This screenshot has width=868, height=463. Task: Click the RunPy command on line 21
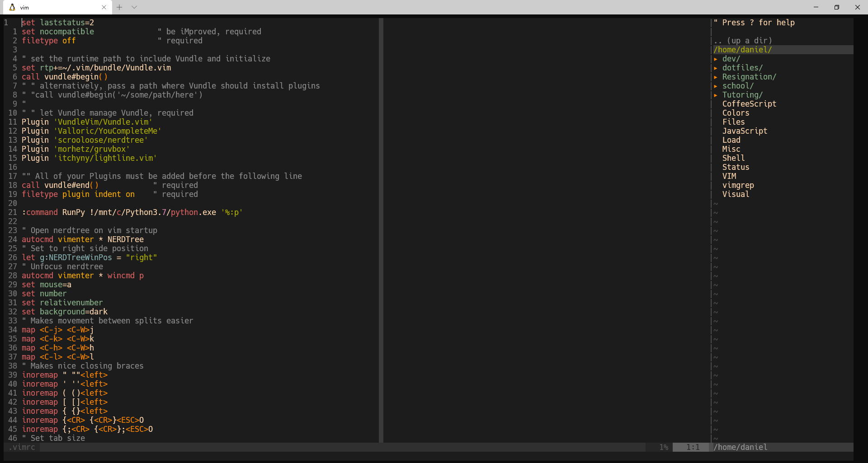[x=73, y=212]
